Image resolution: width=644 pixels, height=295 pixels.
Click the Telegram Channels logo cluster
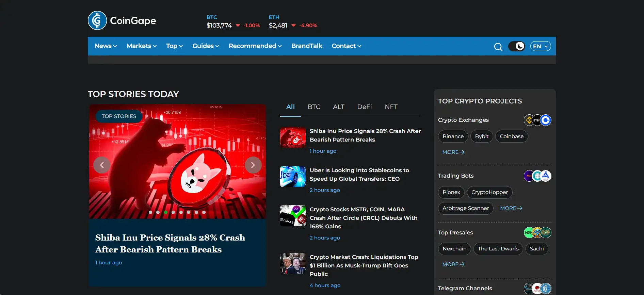click(x=537, y=289)
